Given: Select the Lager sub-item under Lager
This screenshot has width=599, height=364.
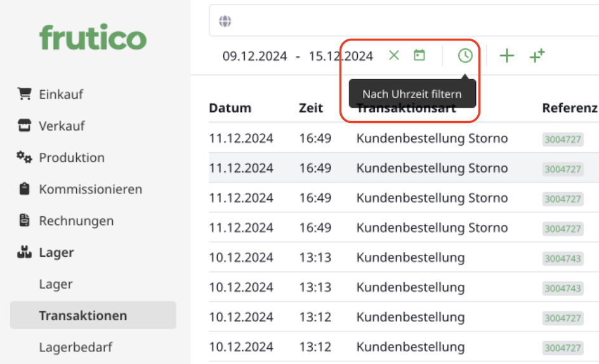Looking at the screenshot, I should pos(56,284).
